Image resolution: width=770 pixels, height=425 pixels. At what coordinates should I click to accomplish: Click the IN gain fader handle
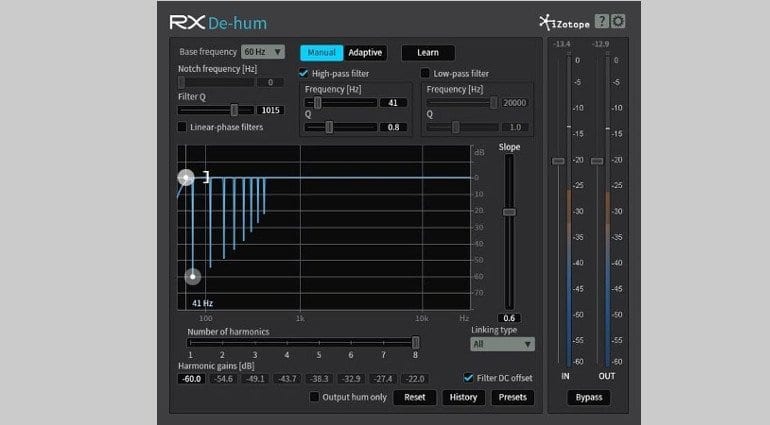[558, 161]
